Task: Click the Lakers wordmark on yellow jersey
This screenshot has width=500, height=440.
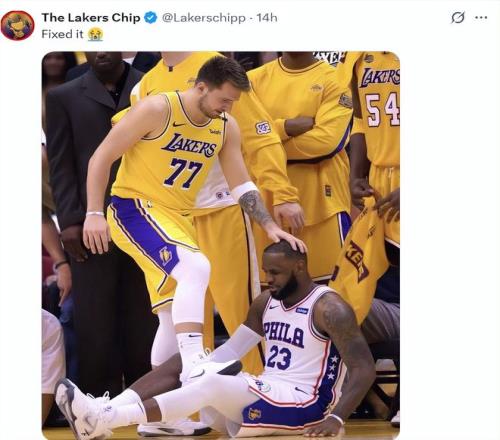Action: (x=189, y=145)
